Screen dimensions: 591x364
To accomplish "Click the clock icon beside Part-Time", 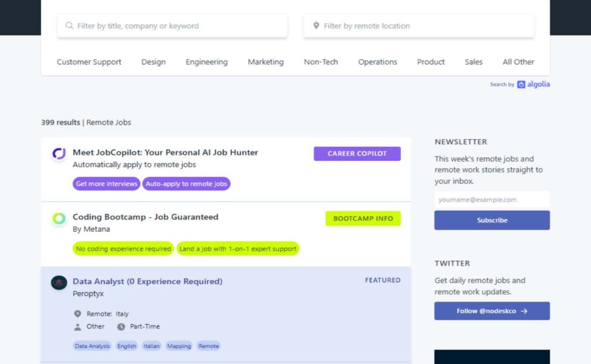I will [121, 327].
